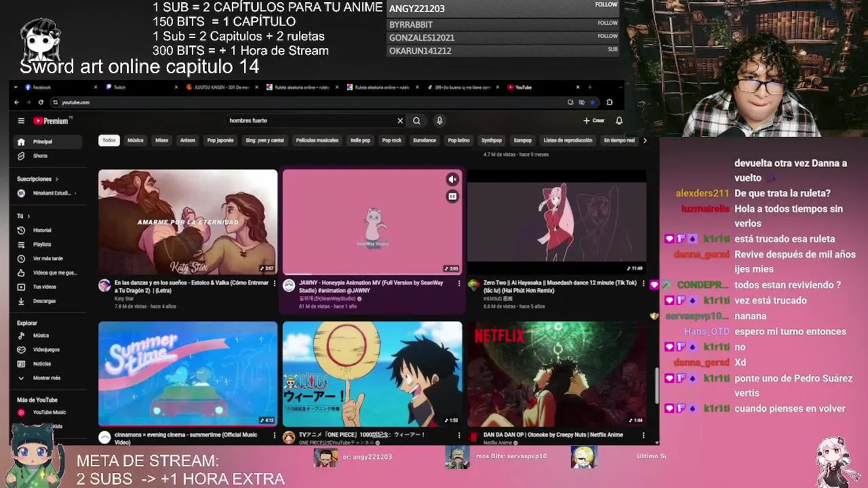Open summertime Official Music Video title
Image resolution: width=868 pixels, height=488 pixels.
pyautogui.click(x=186, y=439)
